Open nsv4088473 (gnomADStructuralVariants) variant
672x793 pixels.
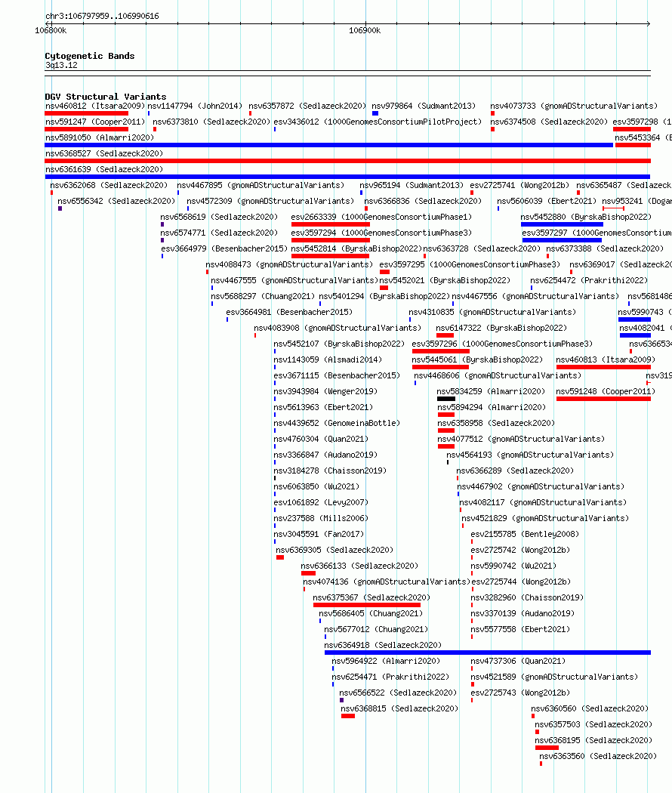click(289, 264)
